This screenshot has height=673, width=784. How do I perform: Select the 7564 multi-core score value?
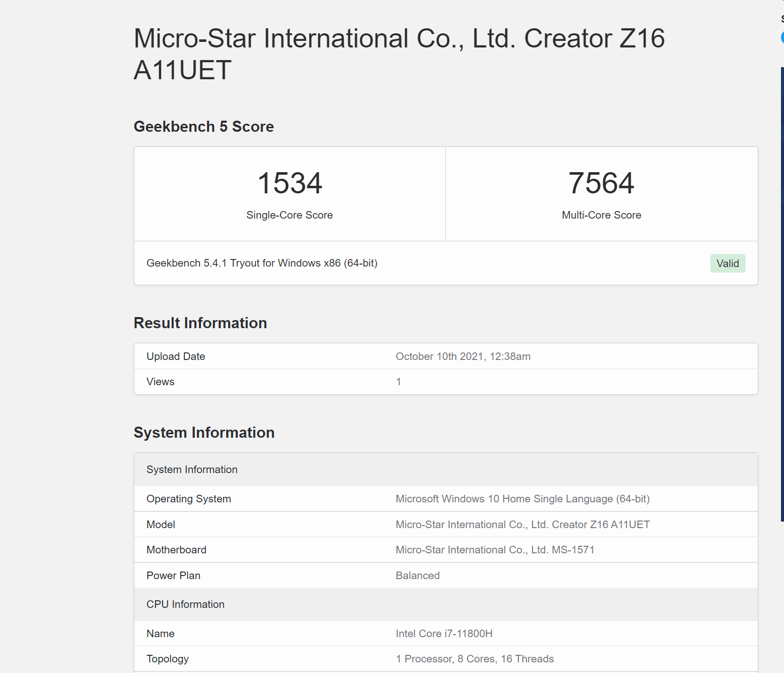click(x=601, y=183)
